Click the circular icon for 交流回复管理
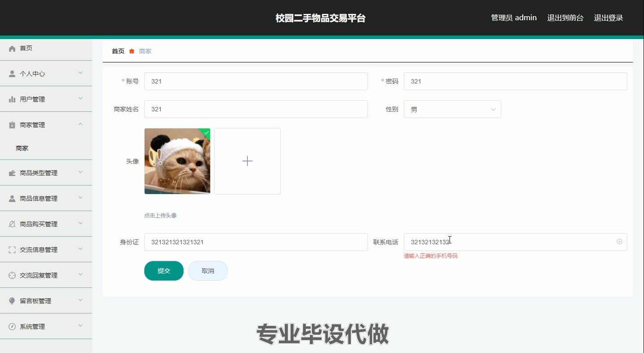Image resolution: width=644 pixels, height=353 pixels. pos(12,276)
